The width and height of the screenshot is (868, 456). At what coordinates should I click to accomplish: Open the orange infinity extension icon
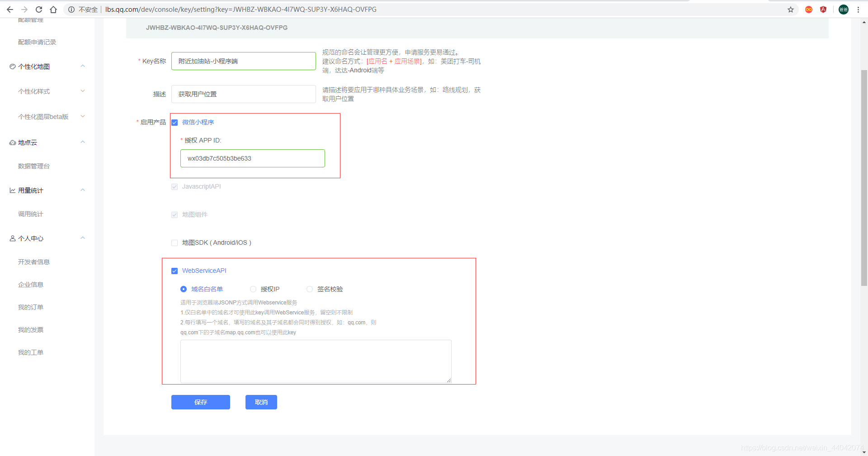(x=809, y=9)
